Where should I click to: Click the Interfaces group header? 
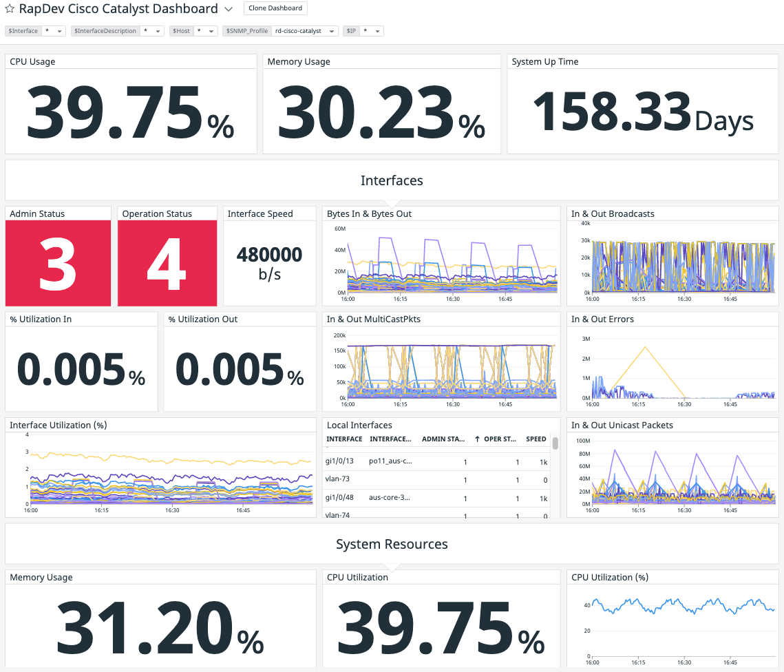(x=392, y=180)
